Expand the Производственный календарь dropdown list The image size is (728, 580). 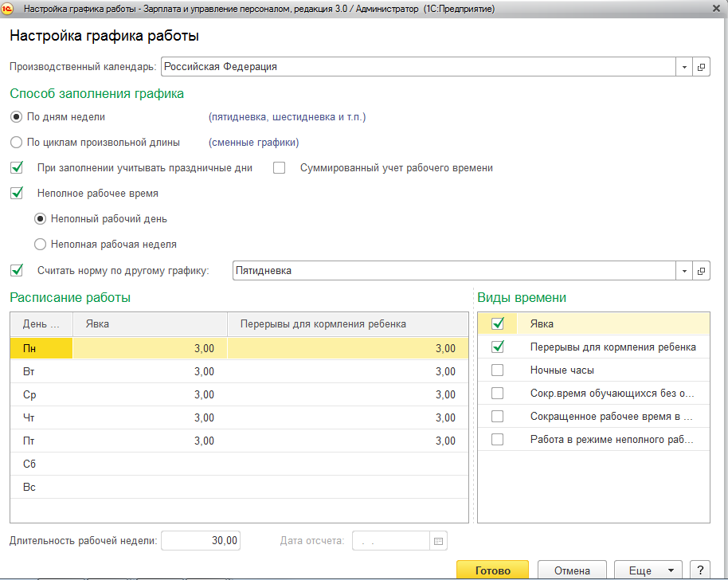(x=684, y=67)
